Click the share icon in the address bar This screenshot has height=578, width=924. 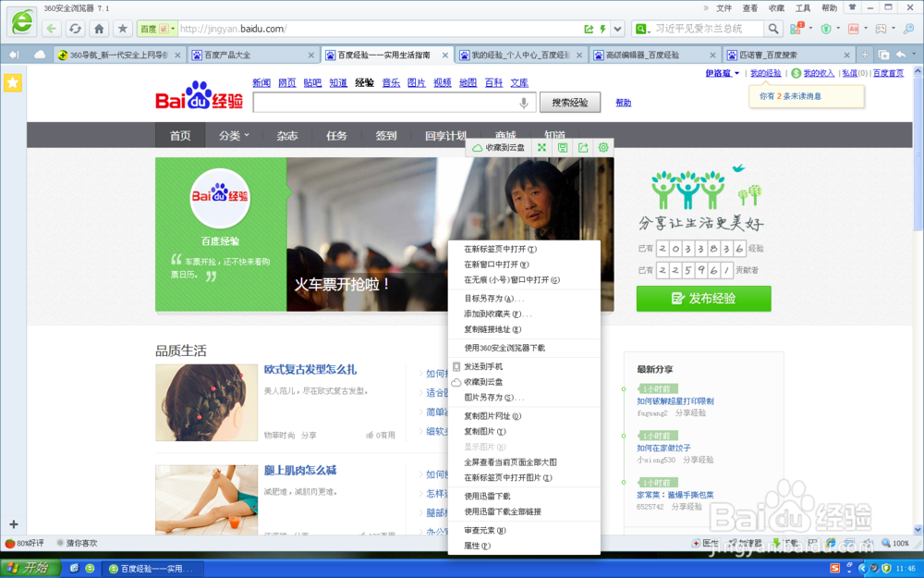pyautogui.click(x=588, y=29)
